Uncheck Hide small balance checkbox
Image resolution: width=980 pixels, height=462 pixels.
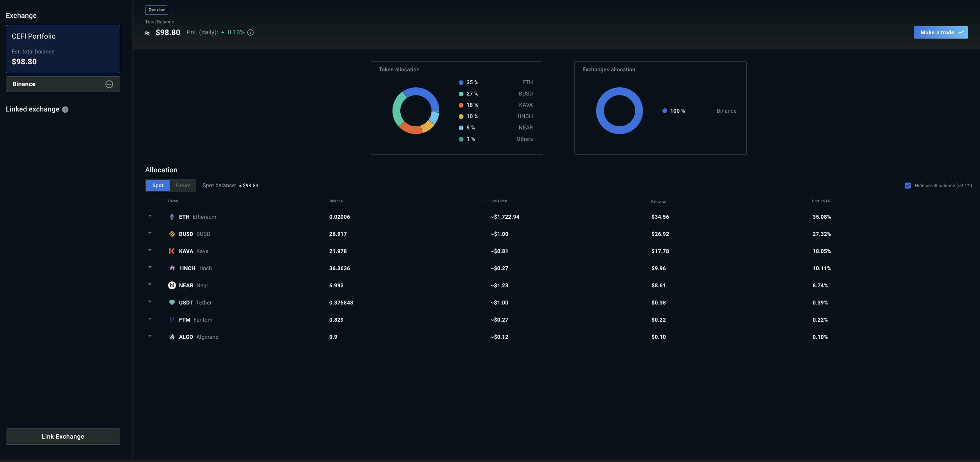[x=908, y=186]
